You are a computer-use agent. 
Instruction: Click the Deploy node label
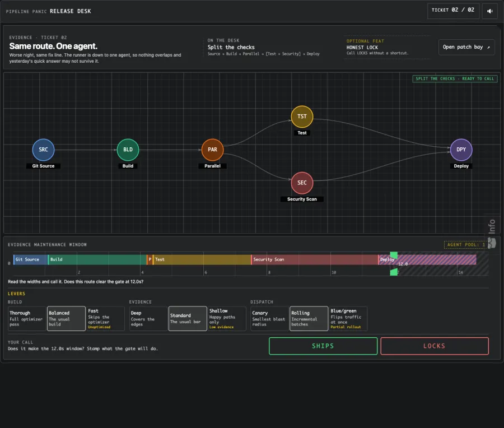(x=461, y=166)
